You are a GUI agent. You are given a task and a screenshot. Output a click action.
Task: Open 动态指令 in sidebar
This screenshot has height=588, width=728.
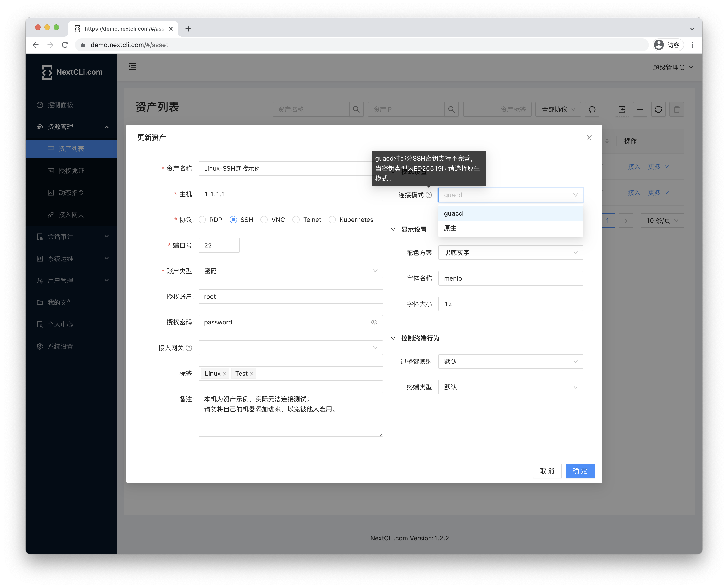71,193
